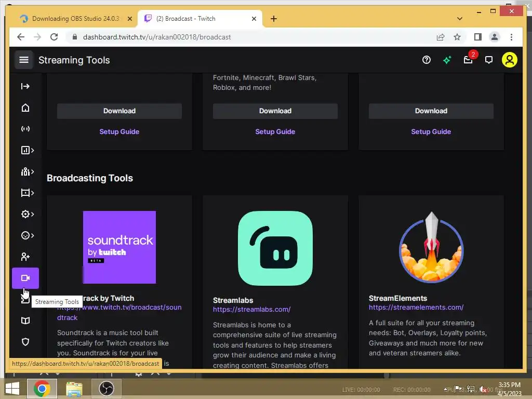This screenshot has height=399, width=532.
Task: Toggle the Chrome side panel
Action: [x=478, y=37]
